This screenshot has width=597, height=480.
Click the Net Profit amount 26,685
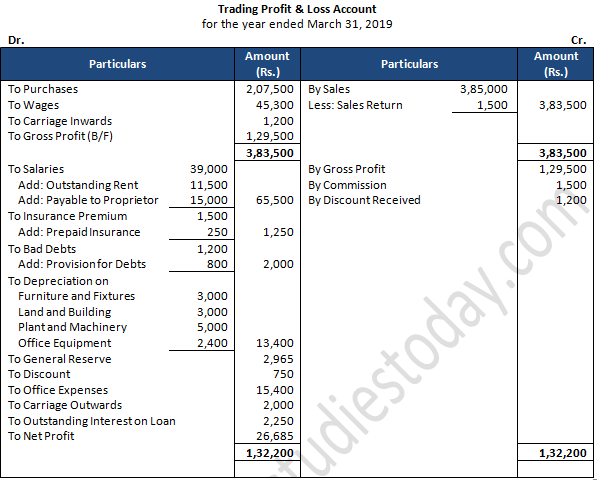(275, 436)
